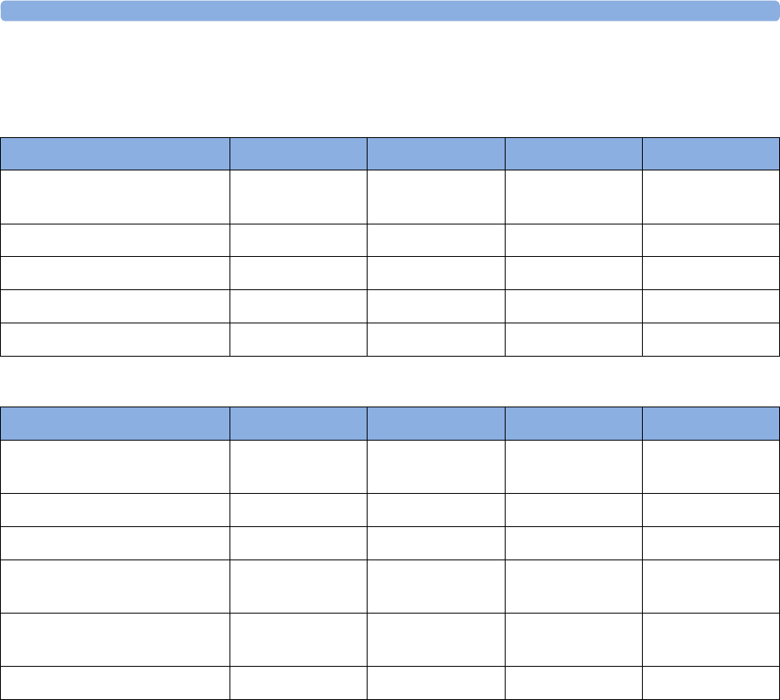Click the blue banner bar at top

tap(390, 11)
